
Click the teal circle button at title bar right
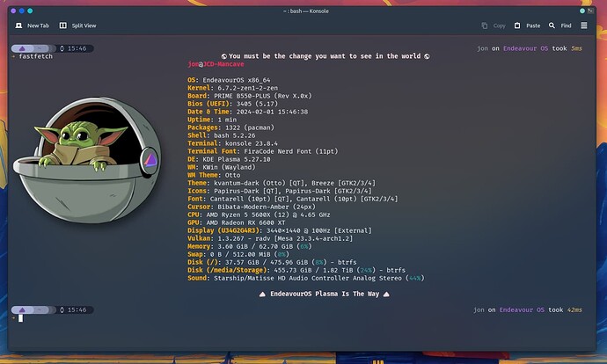[x=582, y=11]
